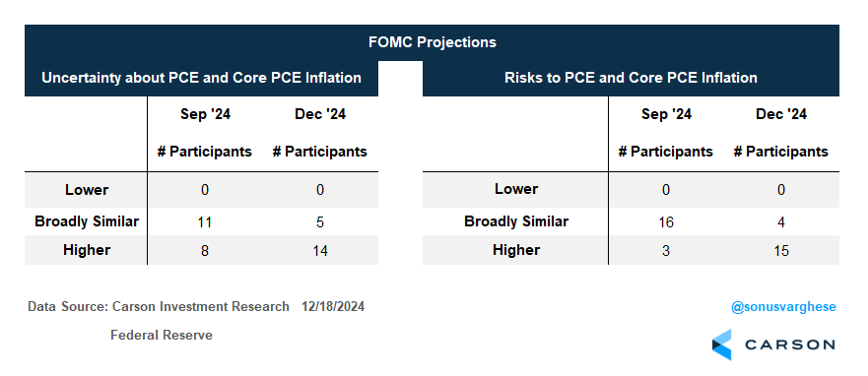The height and width of the screenshot is (376, 868).
Task: Select the value 15 in Risks table
Action: pos(781,251)
